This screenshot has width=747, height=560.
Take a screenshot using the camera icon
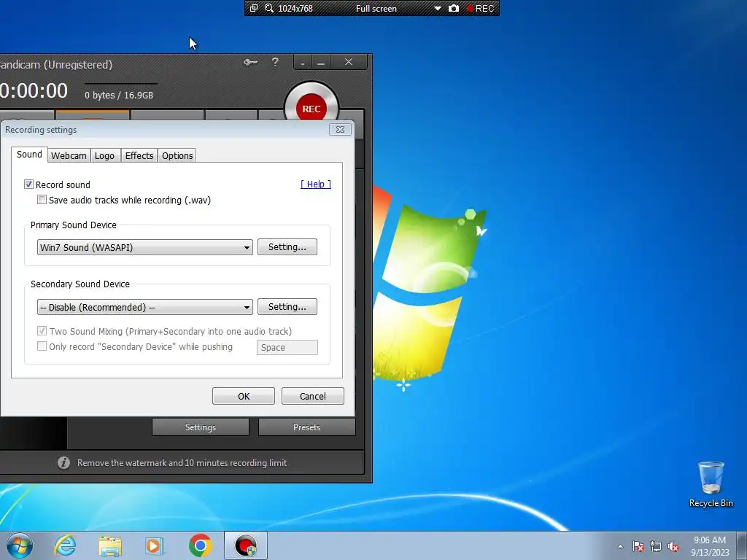click(454, 8)
